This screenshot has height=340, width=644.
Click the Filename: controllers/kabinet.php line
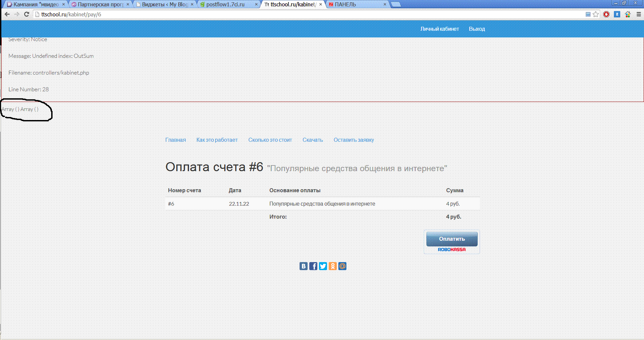[49, 73]
